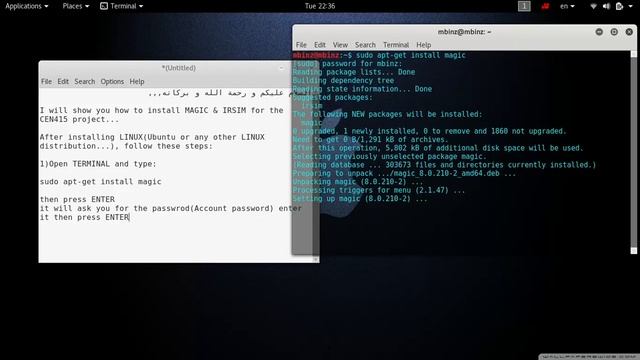640x360 pixels.
Task: Click the volume speaker icon
Action: click(606, 6)
